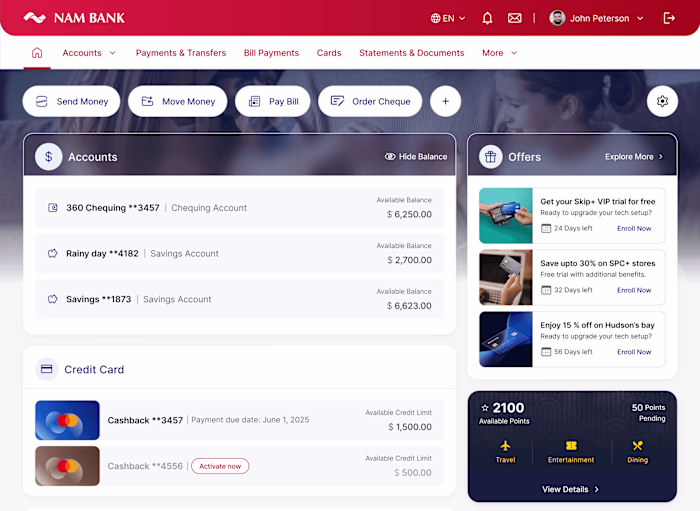
Task: Click Enroll Now on Hudson's bay offer
Action: tap(634, 352)
